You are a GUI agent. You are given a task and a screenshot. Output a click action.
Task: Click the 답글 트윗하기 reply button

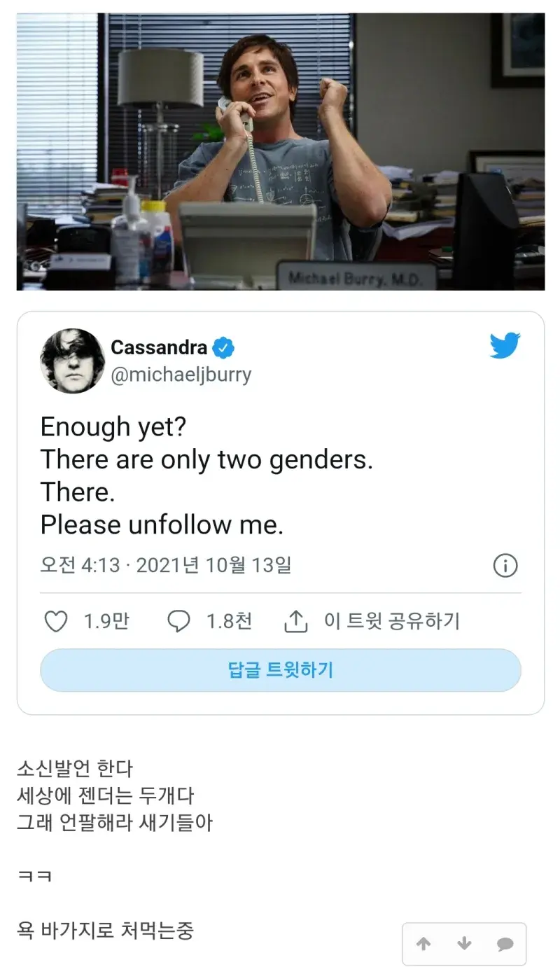(x=281, y=670)
